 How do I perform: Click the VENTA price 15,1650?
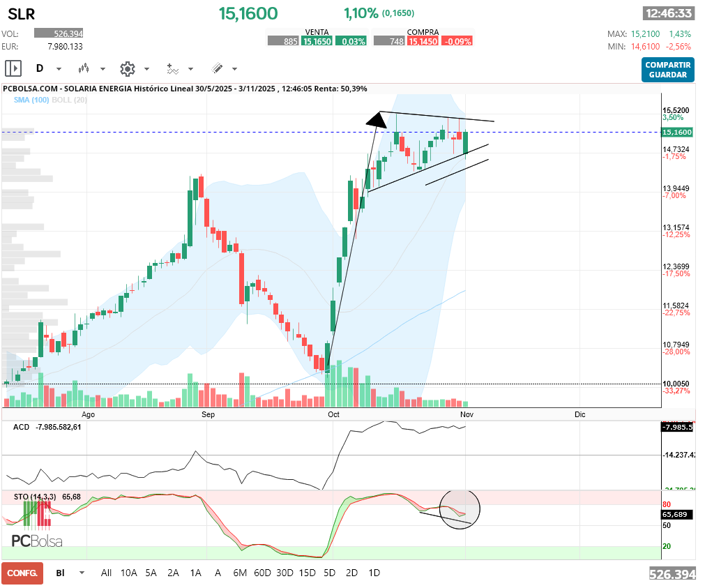pyautogui.click(x=317, y=41)
